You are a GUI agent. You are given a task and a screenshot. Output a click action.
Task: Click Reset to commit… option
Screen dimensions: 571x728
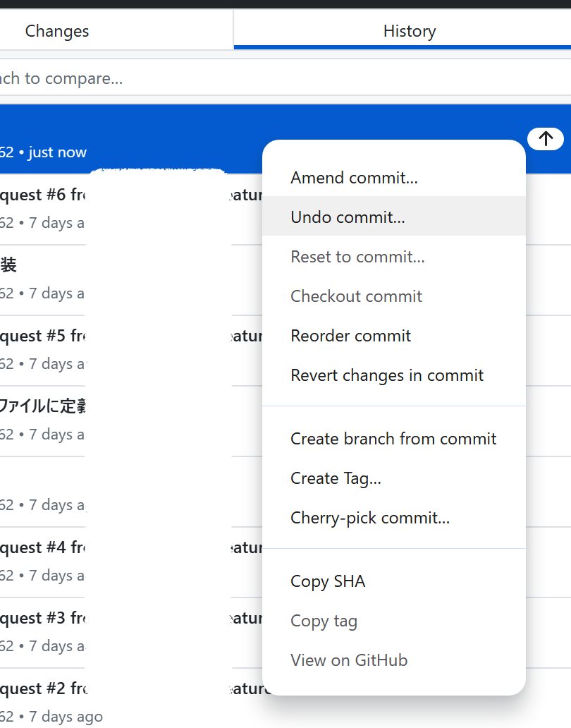pyautogui.click(x=394, y=256)
